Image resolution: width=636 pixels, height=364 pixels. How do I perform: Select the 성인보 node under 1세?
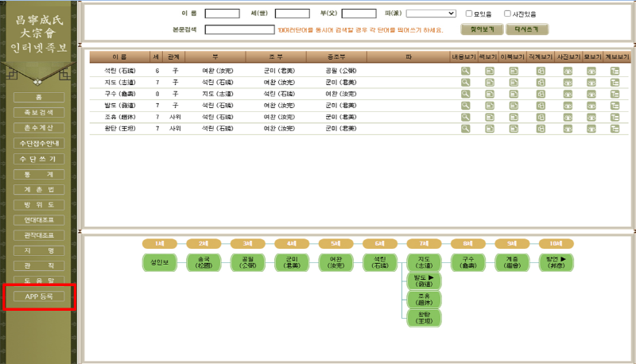click(159, 262)
